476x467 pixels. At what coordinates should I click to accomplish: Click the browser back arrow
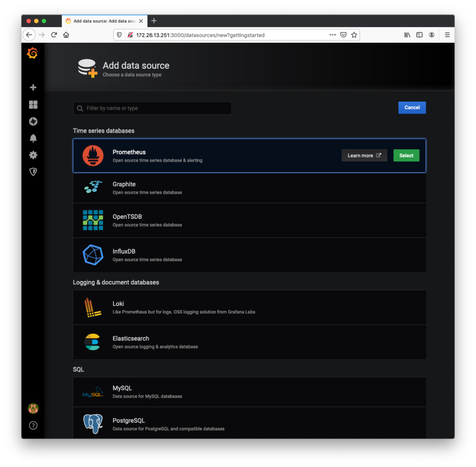click(29, 35)
